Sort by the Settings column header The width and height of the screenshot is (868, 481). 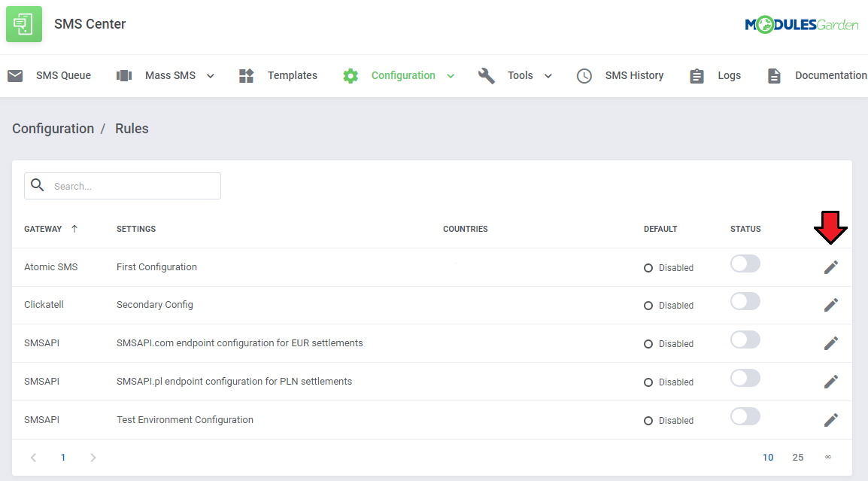tap(136, 229)
